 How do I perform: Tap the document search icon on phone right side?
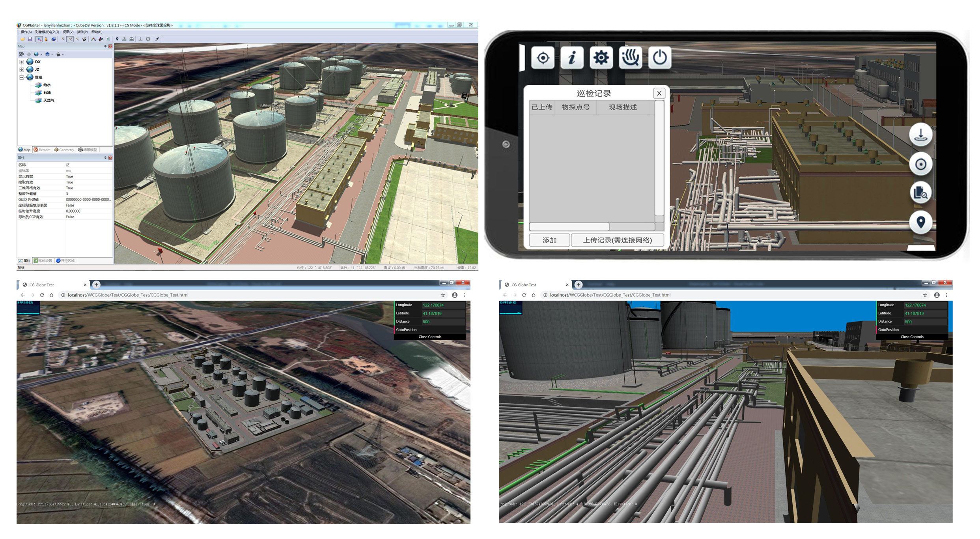point(921,193)
